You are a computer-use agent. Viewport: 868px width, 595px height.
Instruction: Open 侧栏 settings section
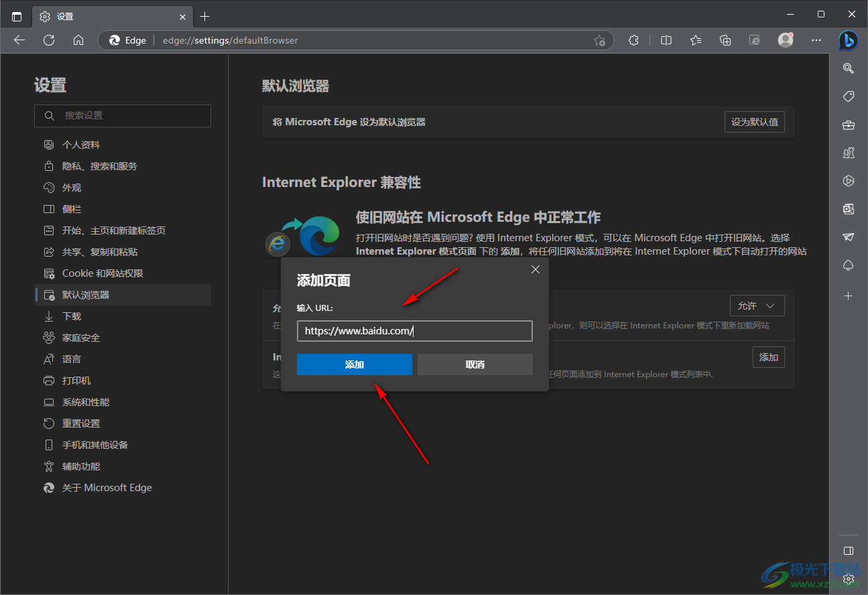(x=123, y=209)
